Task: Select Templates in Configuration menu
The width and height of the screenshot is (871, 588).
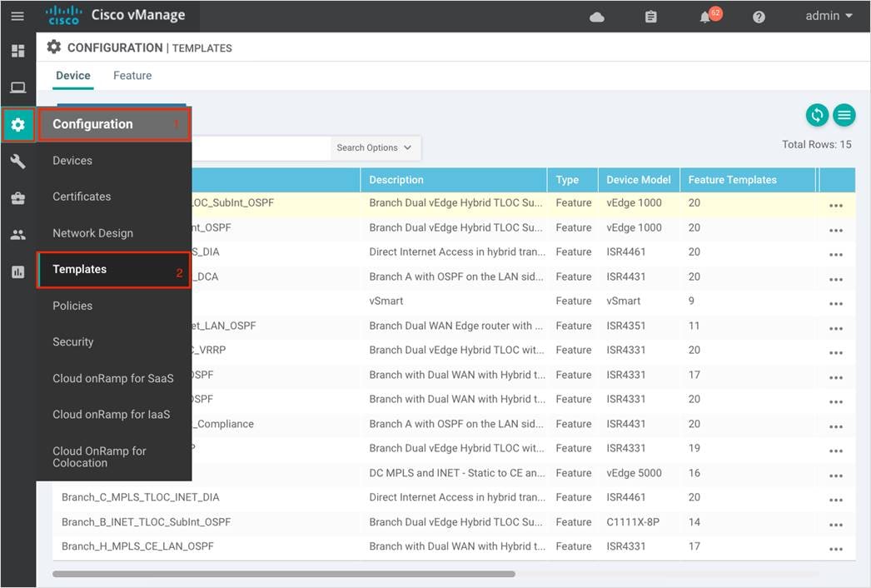Action: coord(114,270)
